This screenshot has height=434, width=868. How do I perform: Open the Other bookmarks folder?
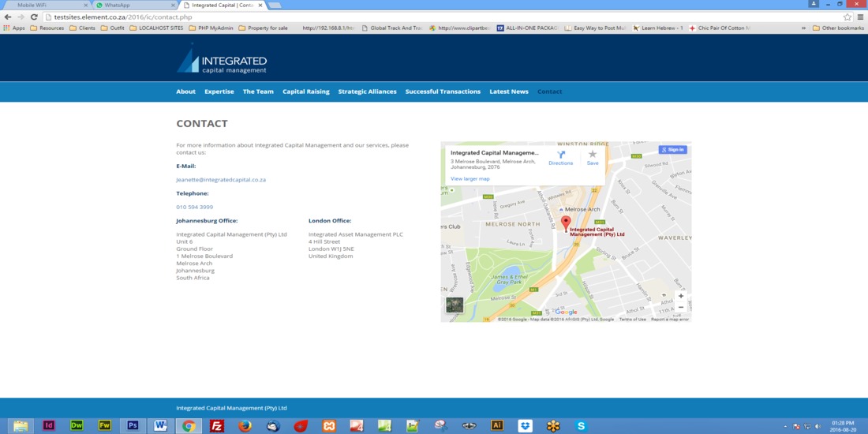(x=838, y=28)
